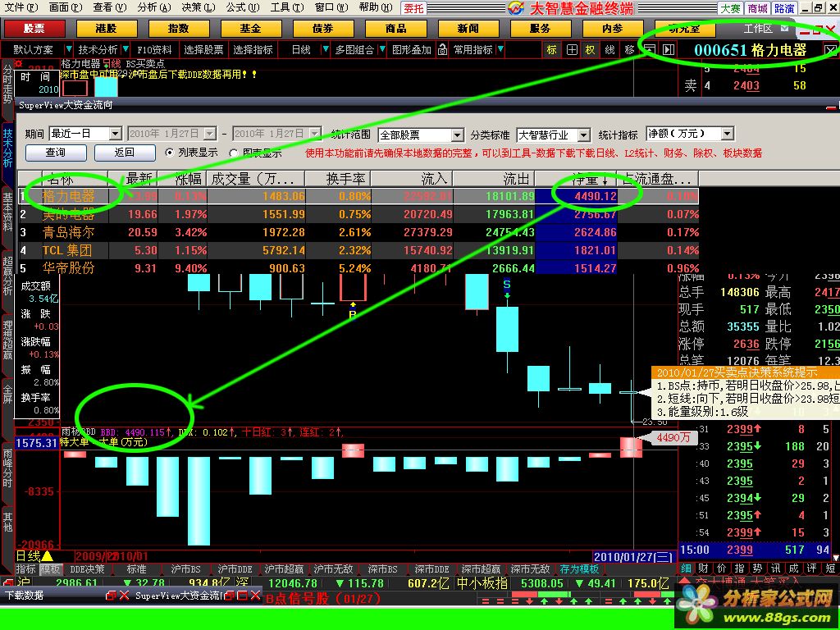The height and width of the screenshot is (630, 840).
Task: Open the 短 short-term tab icon
Action: coord(830,568)
